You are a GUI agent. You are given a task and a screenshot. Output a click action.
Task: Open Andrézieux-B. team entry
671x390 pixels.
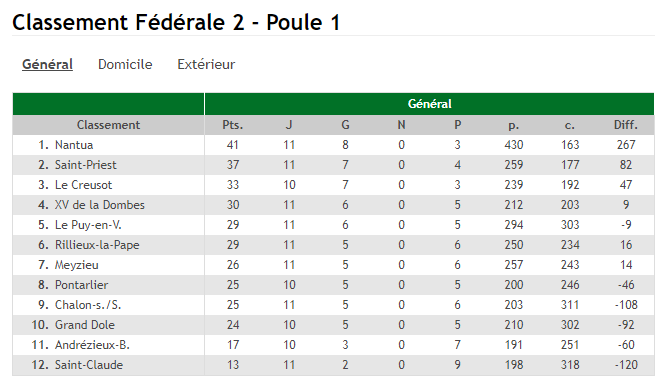[92, 345]
